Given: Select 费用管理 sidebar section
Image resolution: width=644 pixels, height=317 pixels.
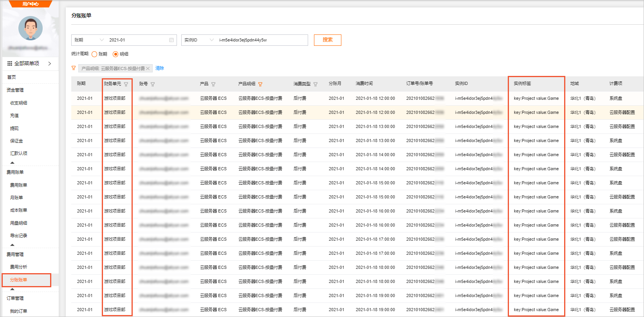Looking at the screenshot, I should point(15,254).
